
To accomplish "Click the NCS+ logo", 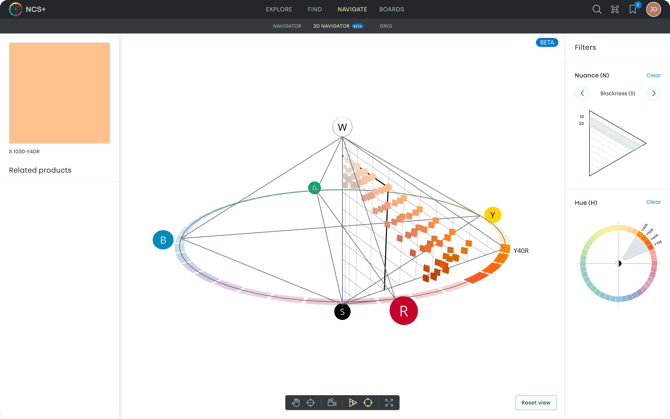I will pyautogui.click(x=27, y=9).
